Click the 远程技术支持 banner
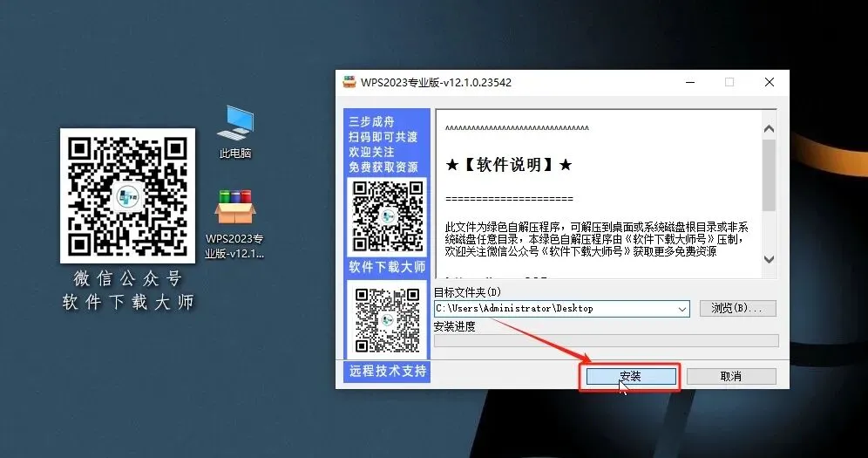 pyautogui.click(x=387, y=371)
